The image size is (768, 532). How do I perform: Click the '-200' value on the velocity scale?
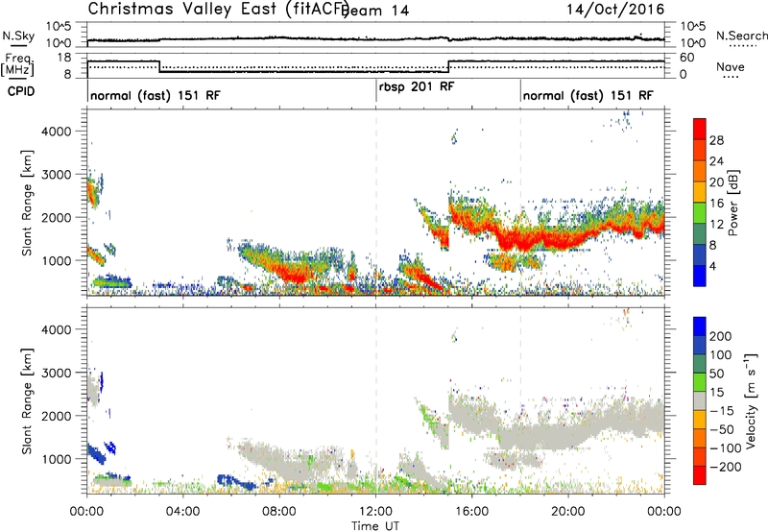727,467
